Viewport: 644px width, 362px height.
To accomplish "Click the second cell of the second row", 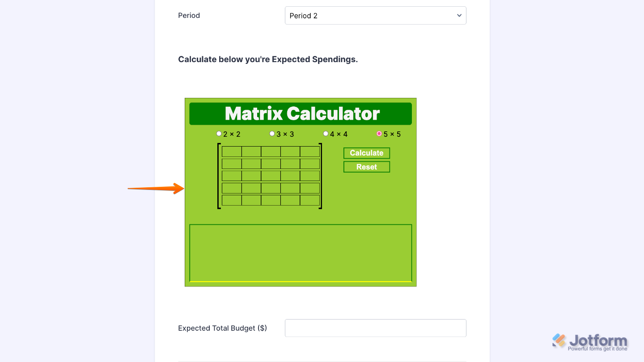I will [251, 163].
